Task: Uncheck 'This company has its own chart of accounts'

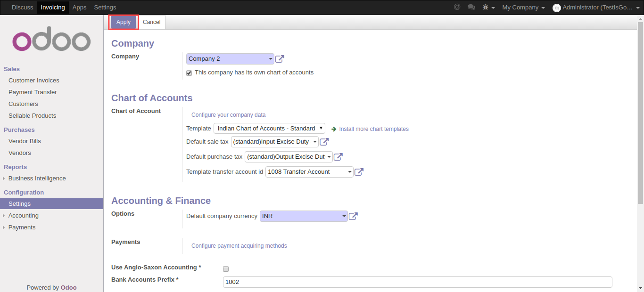Action: click(x=189, y=73)
